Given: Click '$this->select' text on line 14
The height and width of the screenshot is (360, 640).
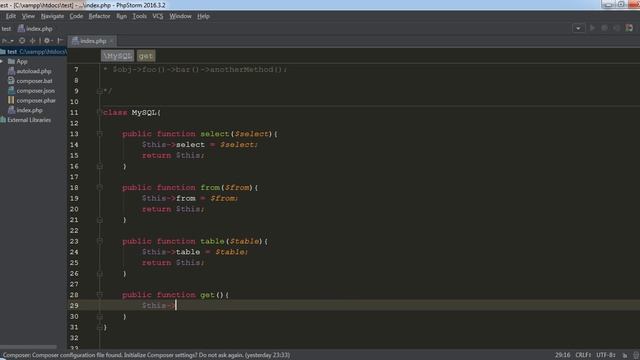Looking at the screenshot, I should [x=173, y=144].
